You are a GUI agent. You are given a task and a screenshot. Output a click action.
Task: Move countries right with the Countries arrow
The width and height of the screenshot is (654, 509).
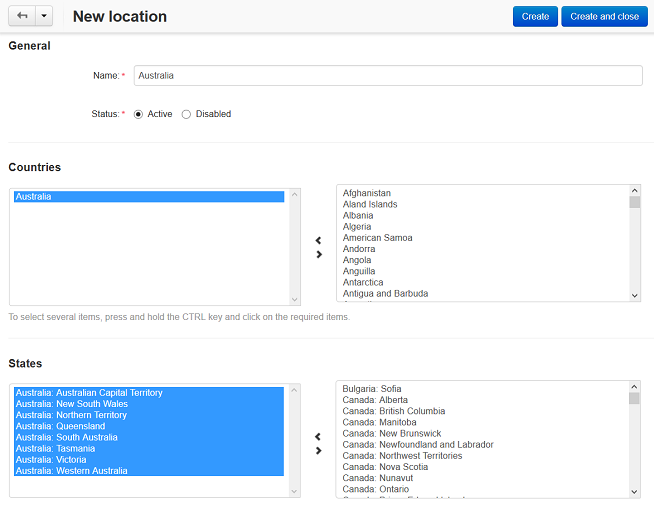coord(319,254)
